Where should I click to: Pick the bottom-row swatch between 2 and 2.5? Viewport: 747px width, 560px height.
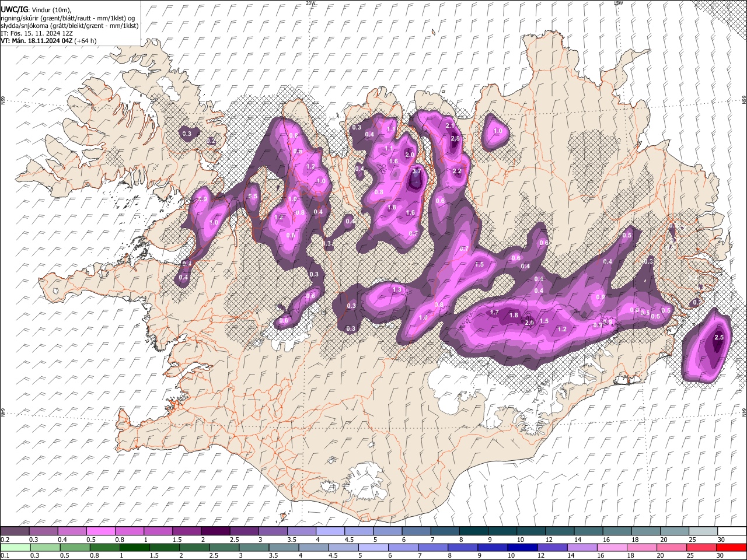(195, 548)
